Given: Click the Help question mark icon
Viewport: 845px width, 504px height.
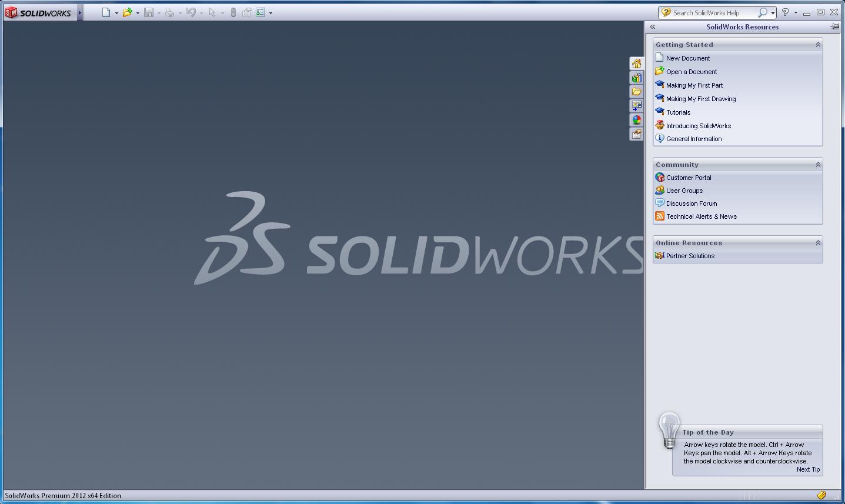Looking at the screenshot, I should coord(785,12).
